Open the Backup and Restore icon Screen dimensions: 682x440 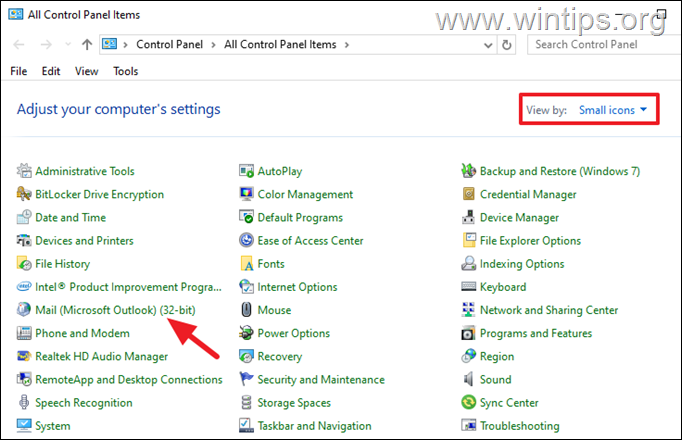coord(469,171)
